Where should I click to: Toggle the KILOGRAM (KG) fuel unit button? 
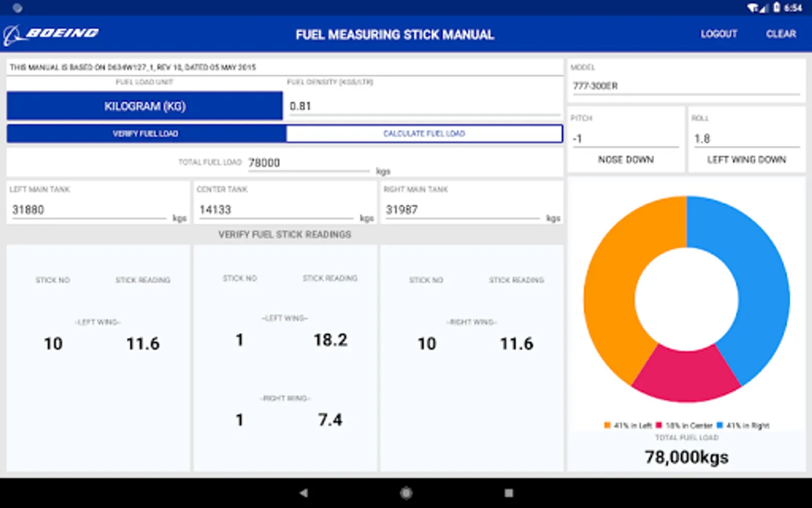click(x=145, y=106)
